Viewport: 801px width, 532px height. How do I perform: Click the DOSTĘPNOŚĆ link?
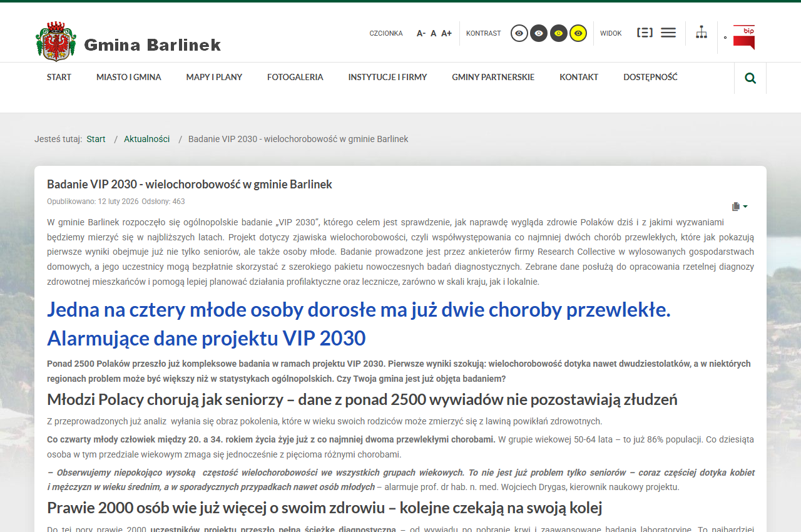pos(650,77)
